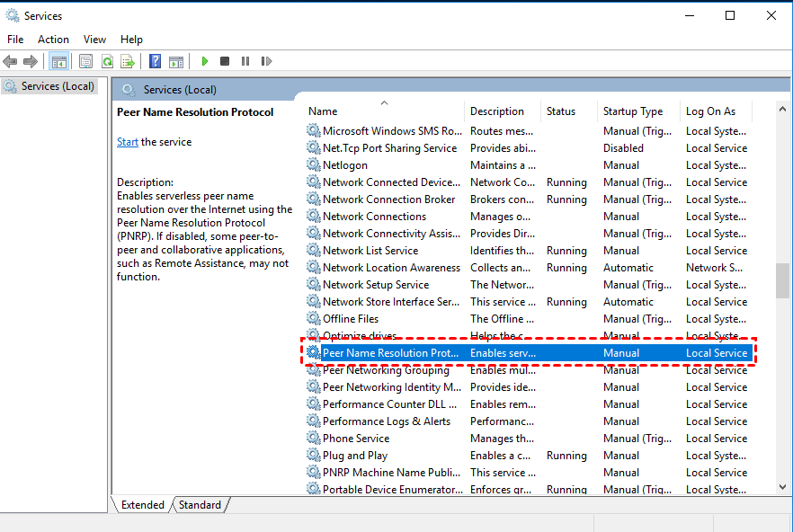Click the Restart Service toolbar icon

click(266, 62)
